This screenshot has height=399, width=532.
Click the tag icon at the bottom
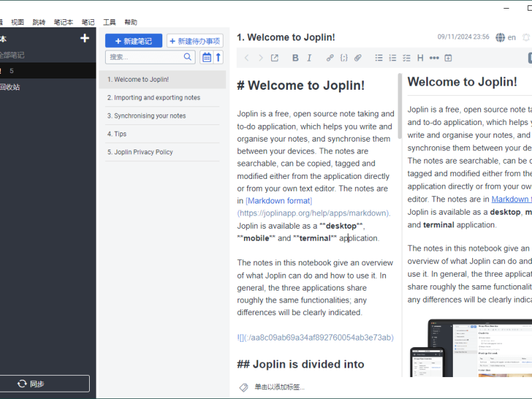pos(243,387)
